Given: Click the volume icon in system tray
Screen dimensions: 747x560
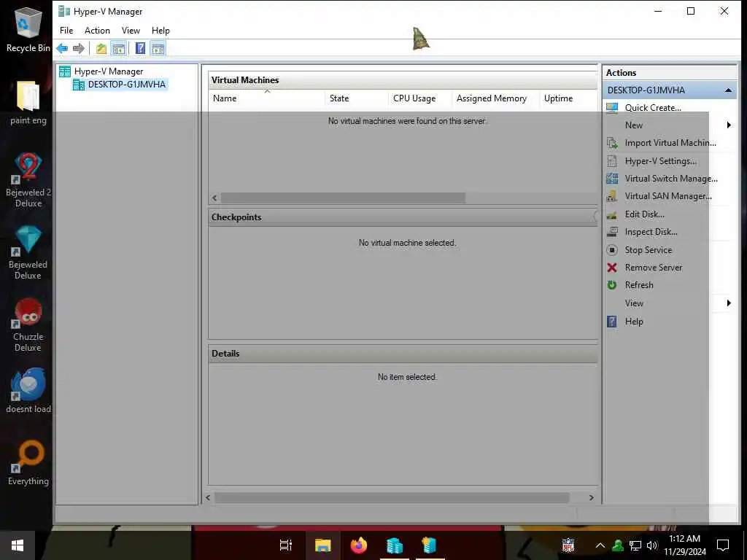Looking at the screenshot, I should [x=651, y=545].
